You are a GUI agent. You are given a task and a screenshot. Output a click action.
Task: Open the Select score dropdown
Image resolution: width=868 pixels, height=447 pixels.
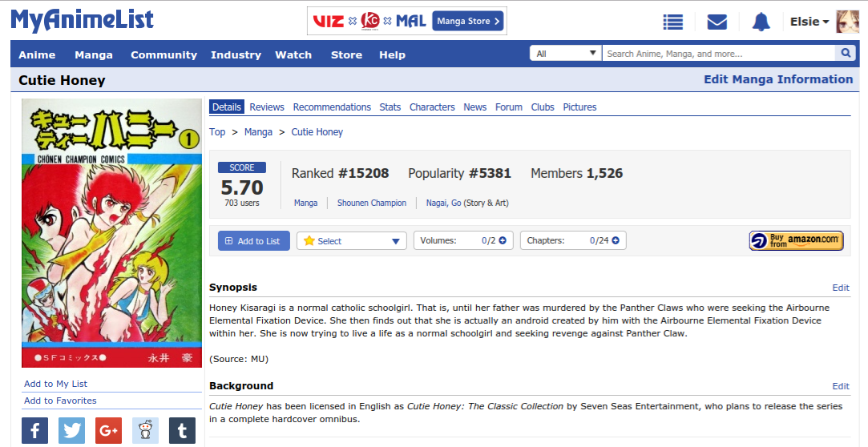pyautogui.click(x=352, y=240)
